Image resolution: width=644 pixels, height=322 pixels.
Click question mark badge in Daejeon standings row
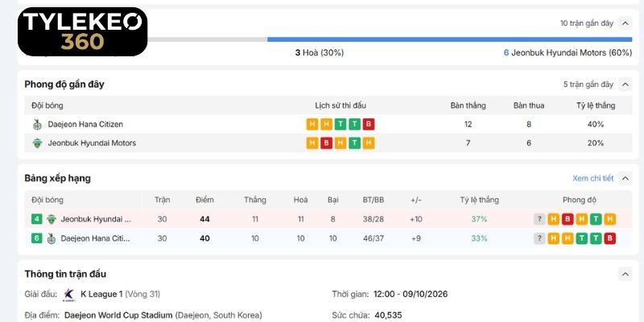coord(539,238)
